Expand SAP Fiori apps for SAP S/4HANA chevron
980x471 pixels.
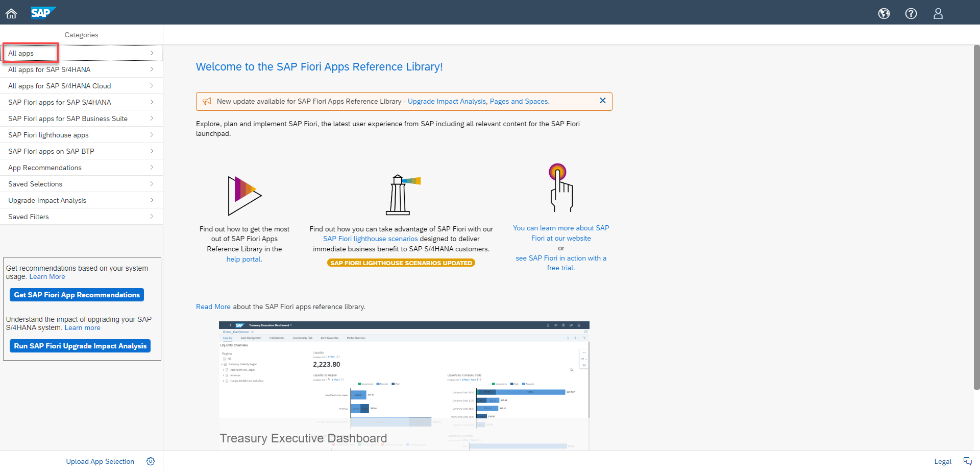(152, 102)
